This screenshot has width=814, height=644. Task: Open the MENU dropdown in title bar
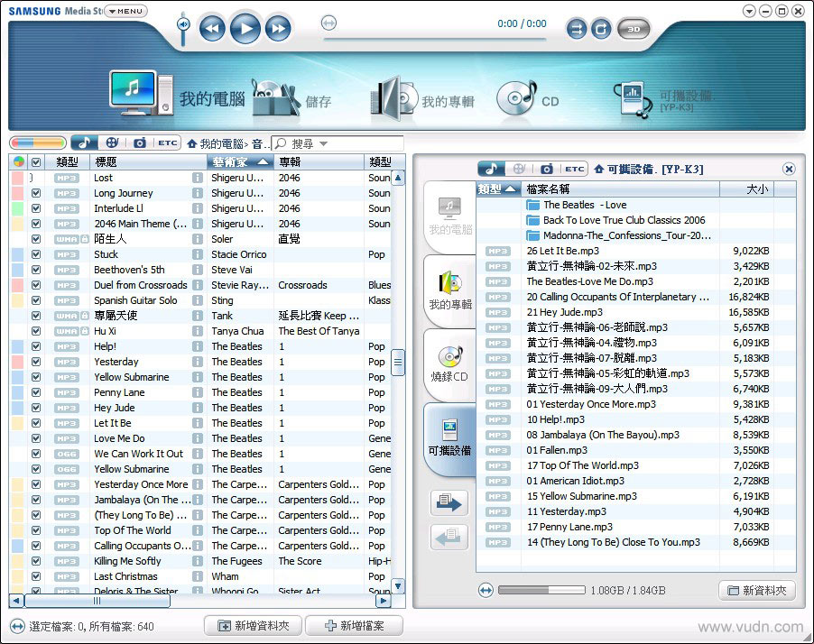tap(126, 11)
